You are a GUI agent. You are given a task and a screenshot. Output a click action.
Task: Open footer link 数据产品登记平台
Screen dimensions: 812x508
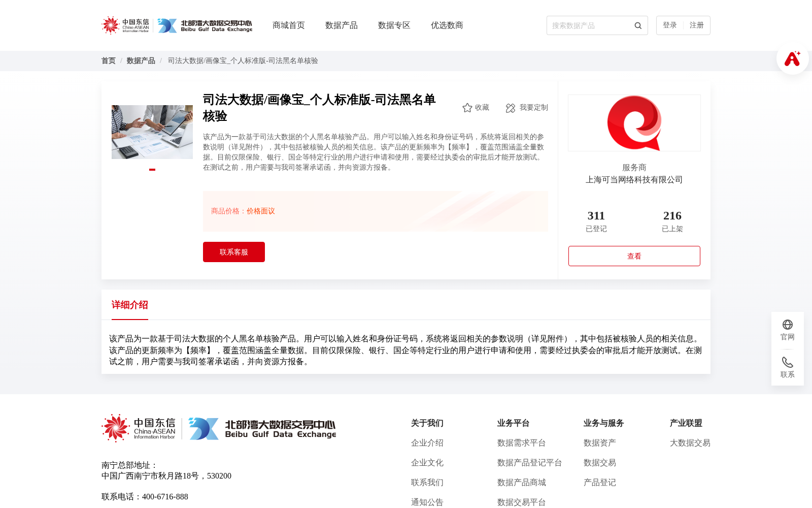530,463
